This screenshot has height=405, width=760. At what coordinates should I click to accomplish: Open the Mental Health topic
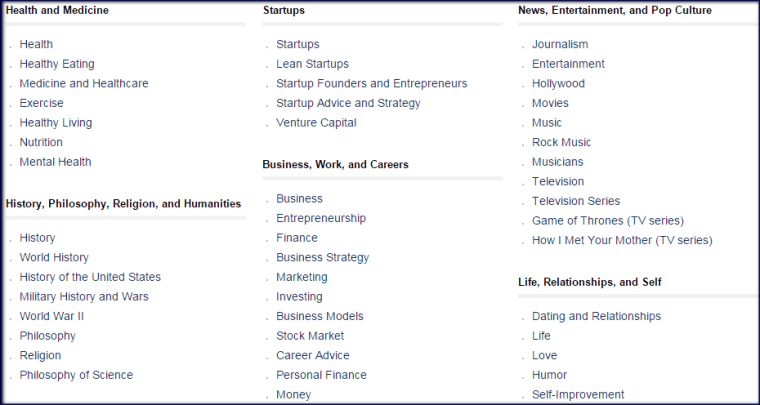[55, 162]
